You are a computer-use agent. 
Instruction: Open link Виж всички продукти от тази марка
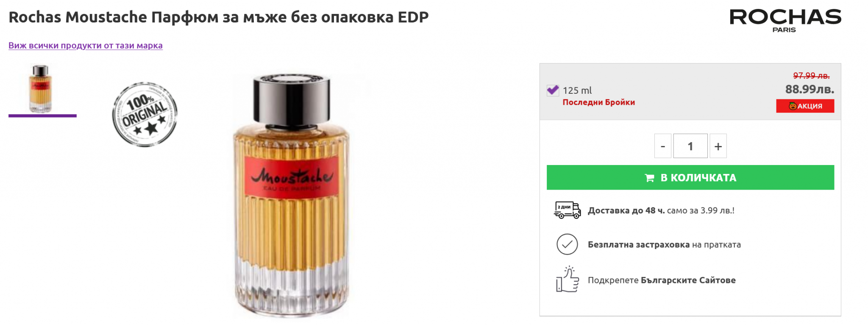click(86, 45)
